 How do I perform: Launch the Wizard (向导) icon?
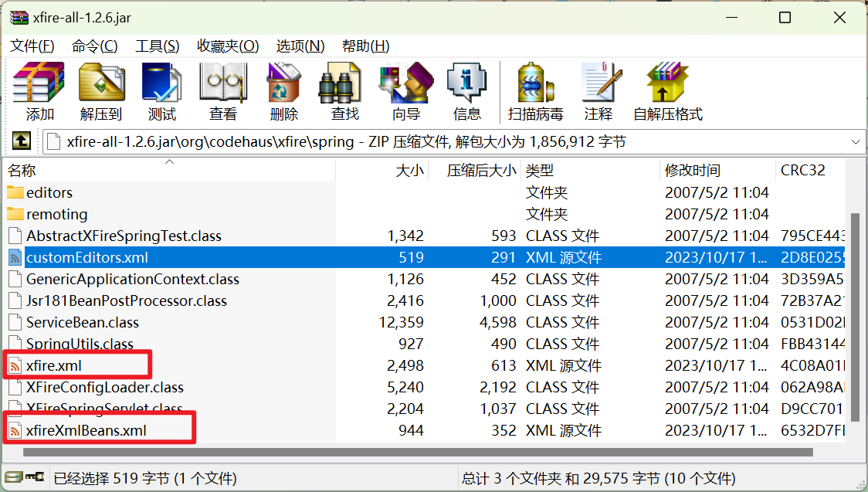coord(405,83)
